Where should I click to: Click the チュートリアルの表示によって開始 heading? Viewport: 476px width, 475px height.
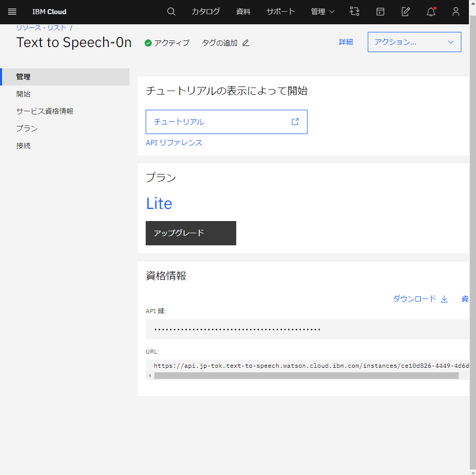point(227,91)
